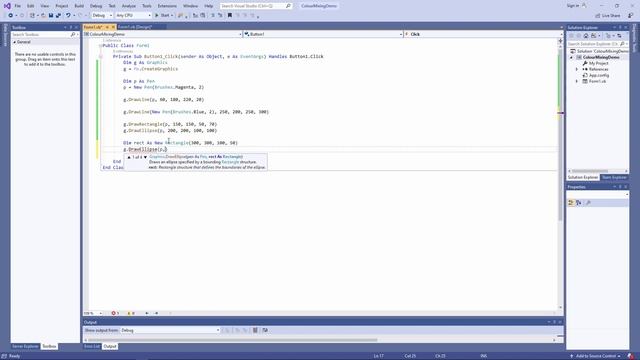Click the Sign in account icon

[584, 6]
